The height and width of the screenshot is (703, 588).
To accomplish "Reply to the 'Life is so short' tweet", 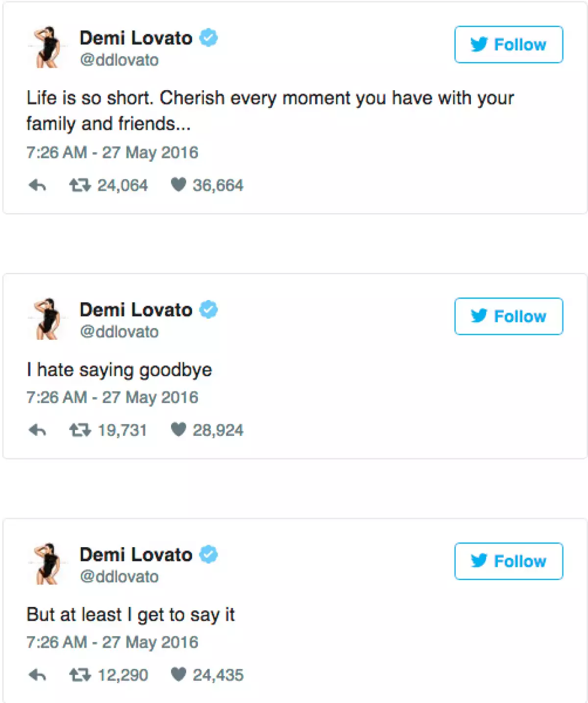I will point(37,185).
